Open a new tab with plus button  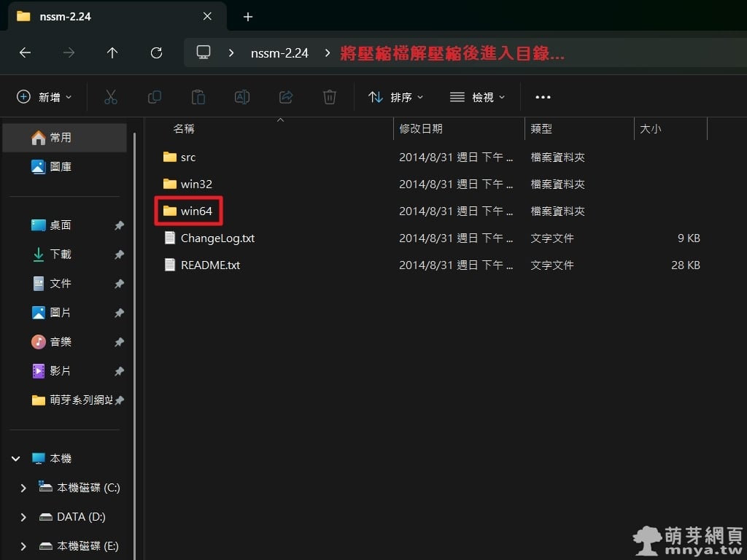click(248, 16)
